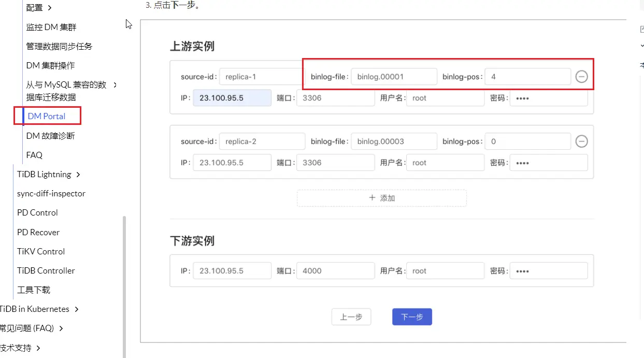
Task: Focus the 端口 field in the replica-1 block
Action: point(336,98)
